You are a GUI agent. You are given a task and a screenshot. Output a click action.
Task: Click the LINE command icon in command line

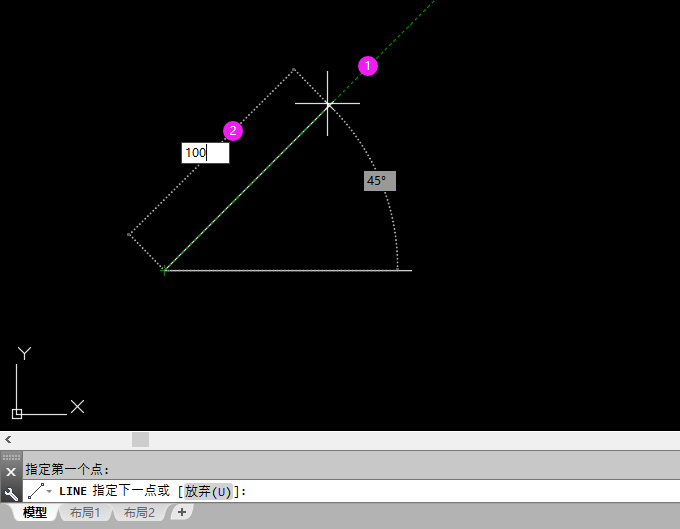pos(36,491)
